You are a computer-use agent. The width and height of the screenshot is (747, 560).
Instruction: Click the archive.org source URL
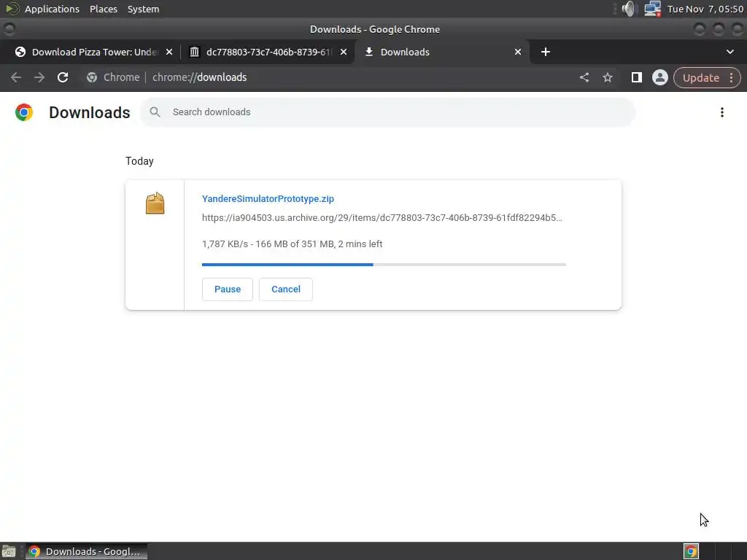(x=382, y=217)
